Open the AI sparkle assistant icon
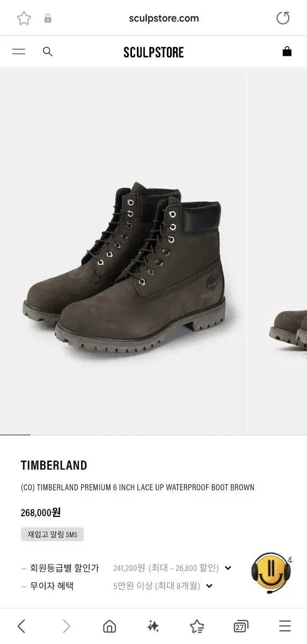The height and width of the screenshot is (644, 307). click(x=153, y=626)
